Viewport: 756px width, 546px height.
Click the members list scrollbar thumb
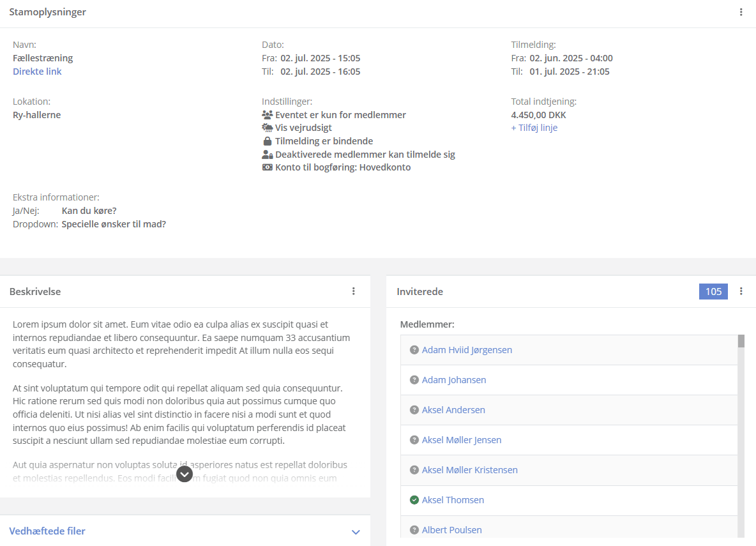tap(741, 341)
